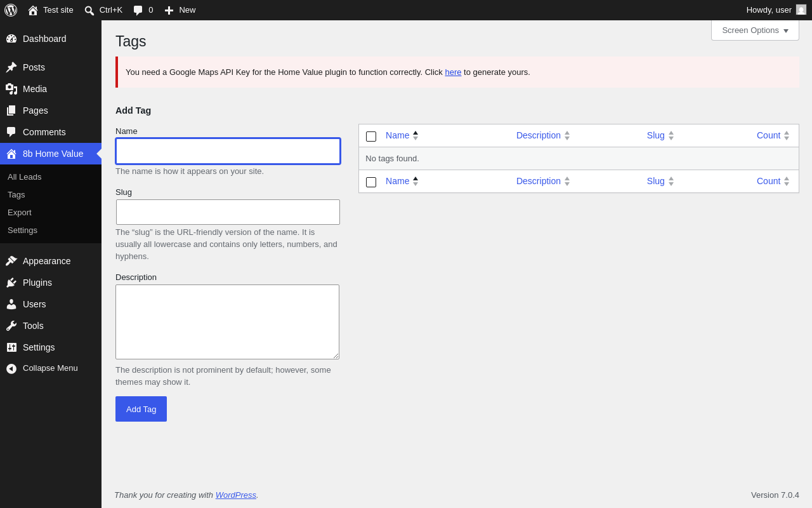This screenshot has width=812, height=508.
Task: Click the 8b Home Value house icon
Action: click(11, 154)
